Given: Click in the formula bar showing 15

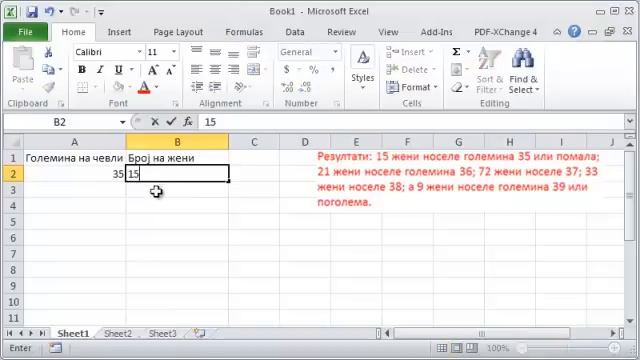Looking at the screenshot, I should click(x=411, y=122).
